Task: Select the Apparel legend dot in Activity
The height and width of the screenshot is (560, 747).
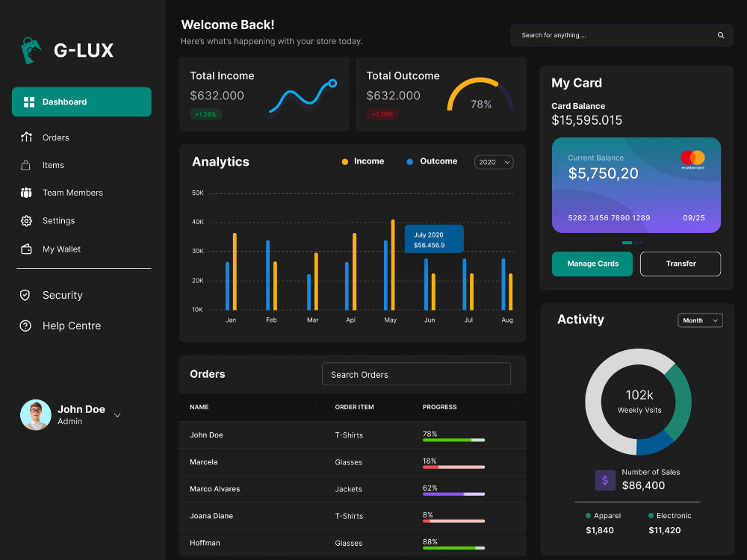Action: (588, 516)
